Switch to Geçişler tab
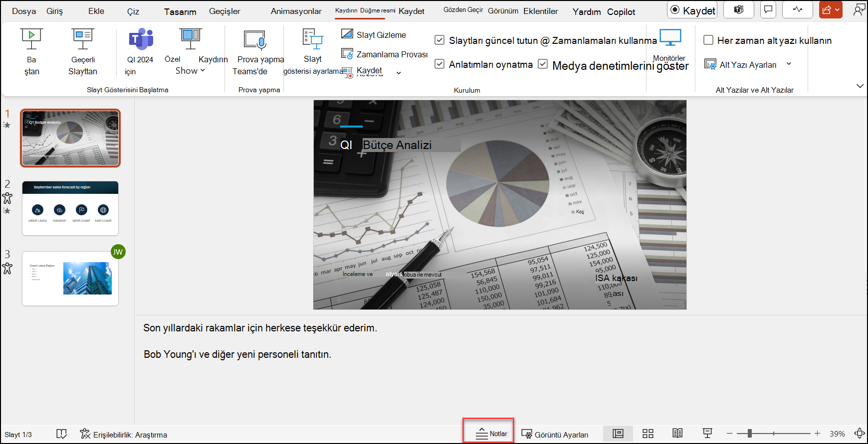This screenshot has height=444, width=868. click(x=224, y=11)
